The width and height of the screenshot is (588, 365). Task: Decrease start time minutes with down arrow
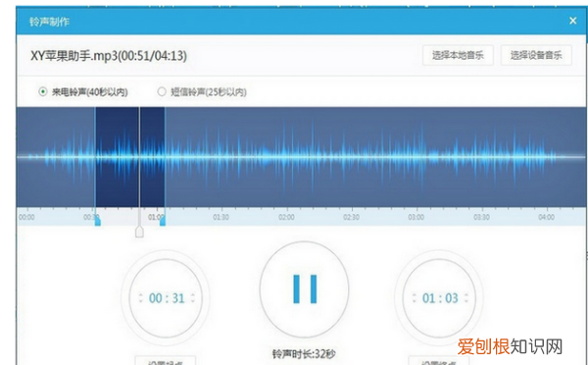tap(141, 301)
